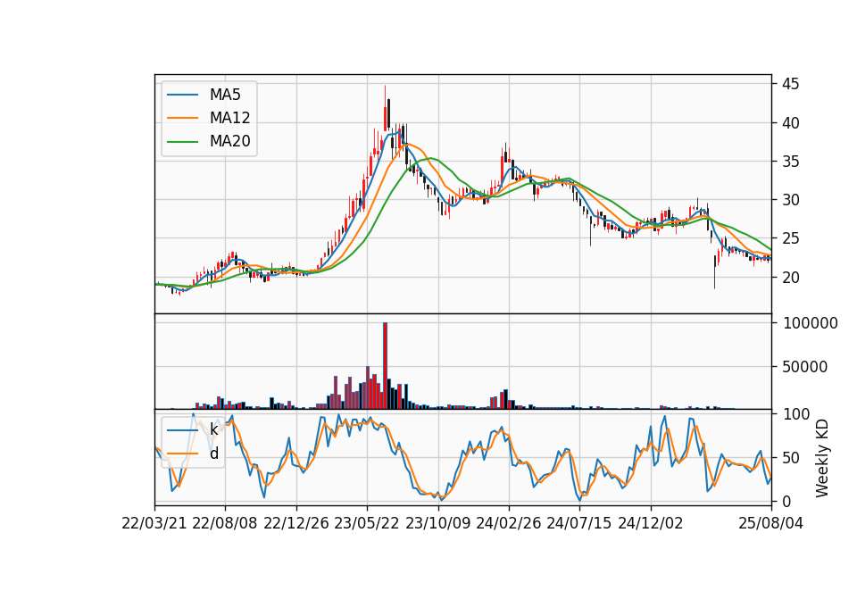Click the 100 label on KD axis
The image size is (857, 616).
click(x=795, y=414)
